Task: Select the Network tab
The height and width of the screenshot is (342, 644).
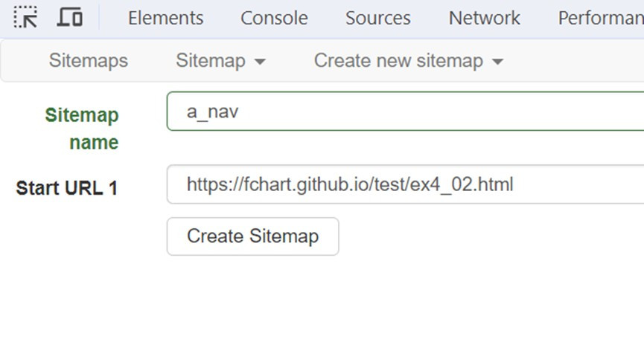Action: click(484, 18)
